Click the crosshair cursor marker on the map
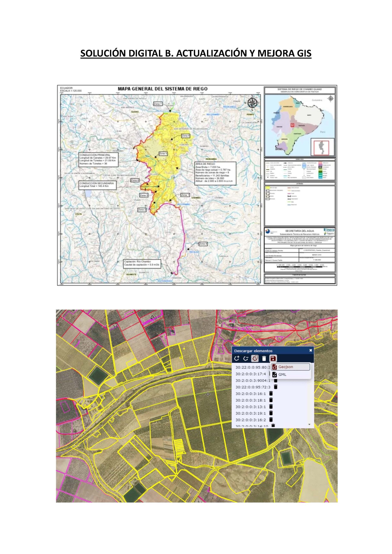This screenshot has width=392, height=554. (208, 394)
